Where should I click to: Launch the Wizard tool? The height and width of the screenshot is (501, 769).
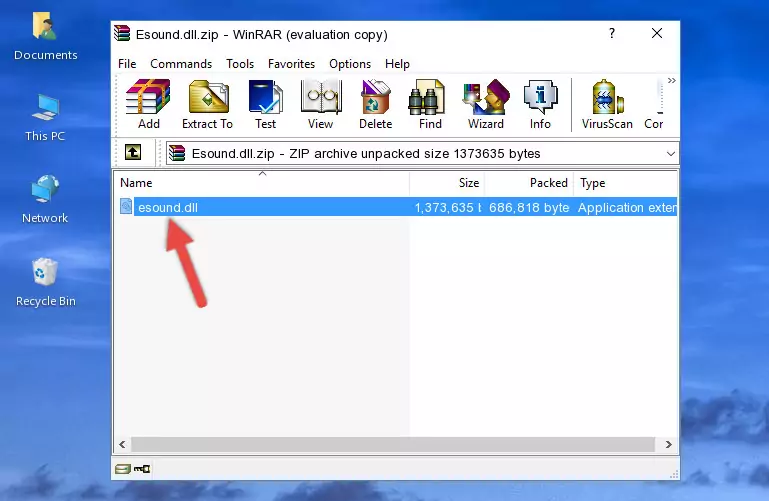click(x=486, y=104)
